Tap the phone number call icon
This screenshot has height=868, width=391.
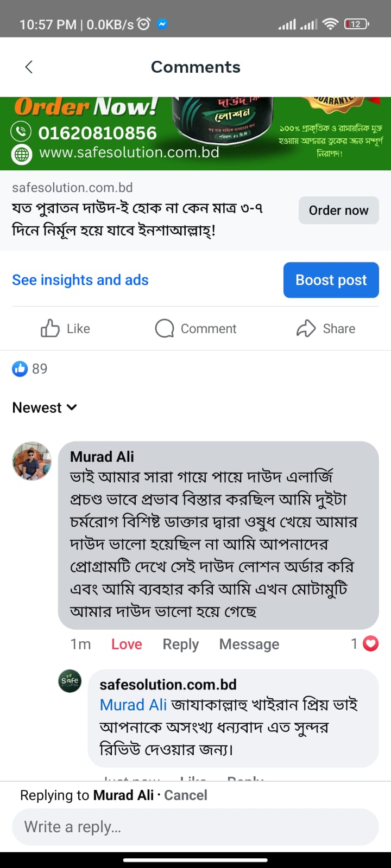[21, 132]
